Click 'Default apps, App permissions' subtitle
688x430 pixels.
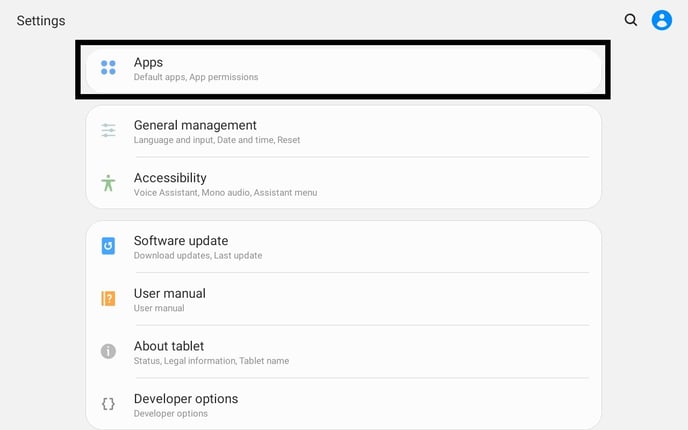click(196, 77)
